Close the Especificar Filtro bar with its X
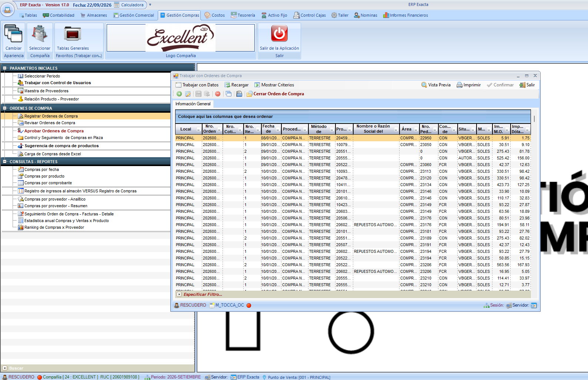This screenshot has height=380, width=588. (179, 294)
